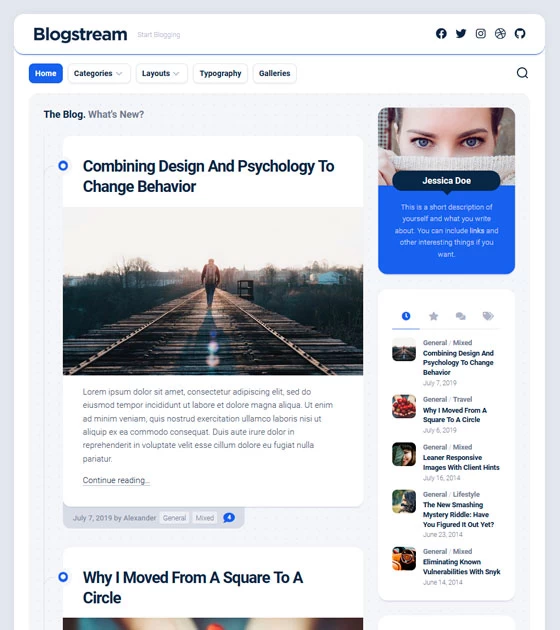The height and width of the screenshot is (630, 560).
Task: Go to the Home menu button
Action: coord(46,74)
